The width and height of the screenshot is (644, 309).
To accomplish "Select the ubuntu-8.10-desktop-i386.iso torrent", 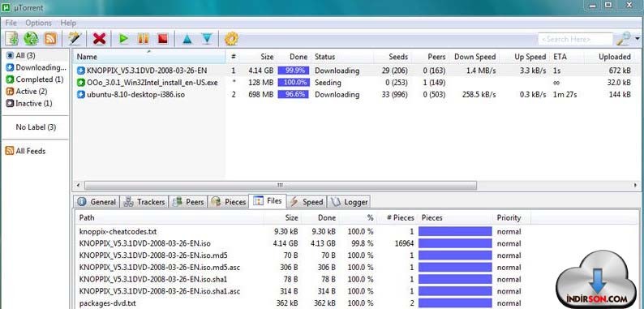I will [x=135, y=95].
